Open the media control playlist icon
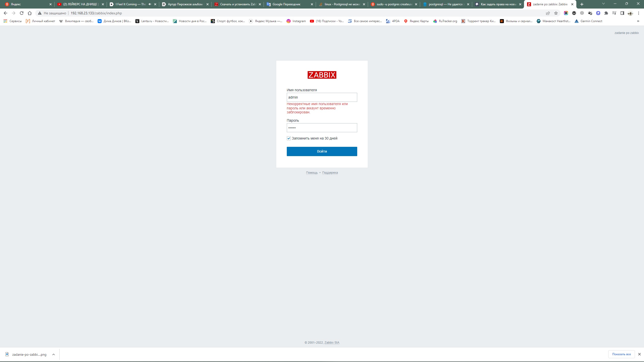The image size is (644, 362). tap(614, 13)
